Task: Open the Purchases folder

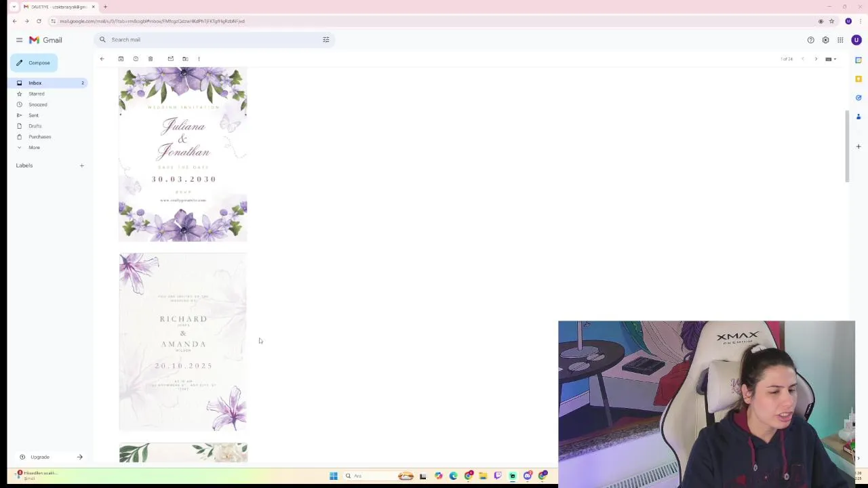Action: click(x=39, y=137)
